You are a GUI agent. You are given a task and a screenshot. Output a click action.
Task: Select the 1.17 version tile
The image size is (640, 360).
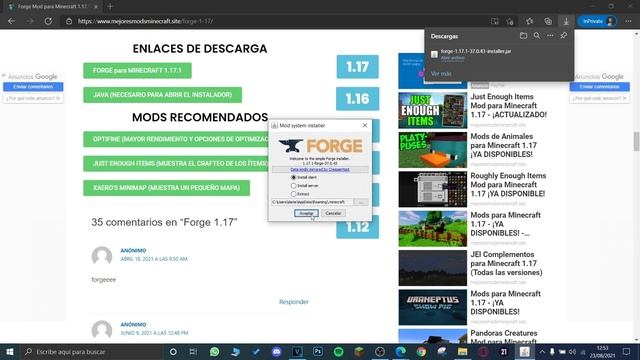pyautogui.click(x=358, y=67)
